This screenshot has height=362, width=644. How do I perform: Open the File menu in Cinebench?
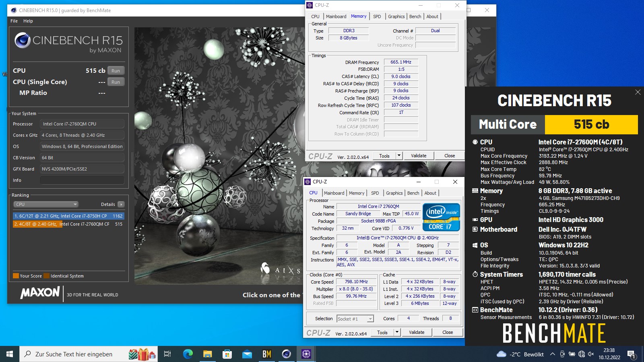click(x=14, y=21)
